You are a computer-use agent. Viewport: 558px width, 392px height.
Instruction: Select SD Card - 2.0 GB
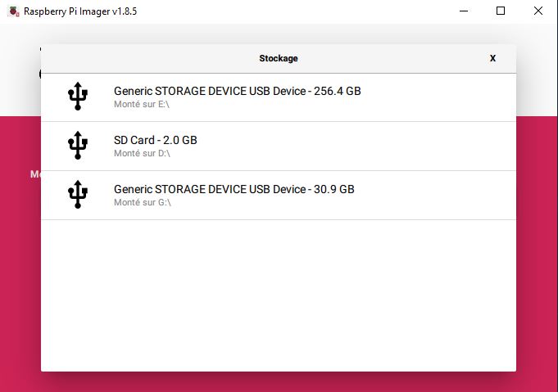pyautogui.click(x=279, y=146)
